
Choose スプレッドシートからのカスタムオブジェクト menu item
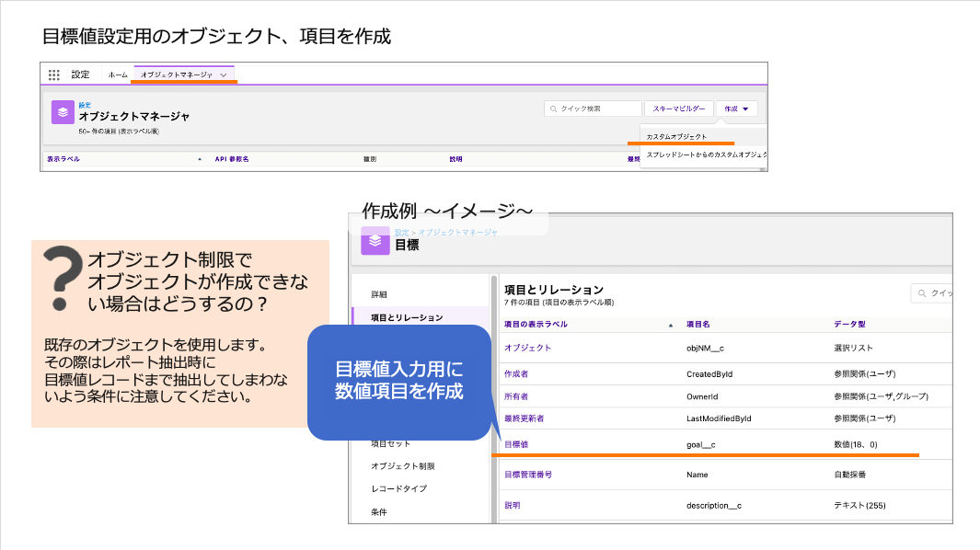(707, 155)
